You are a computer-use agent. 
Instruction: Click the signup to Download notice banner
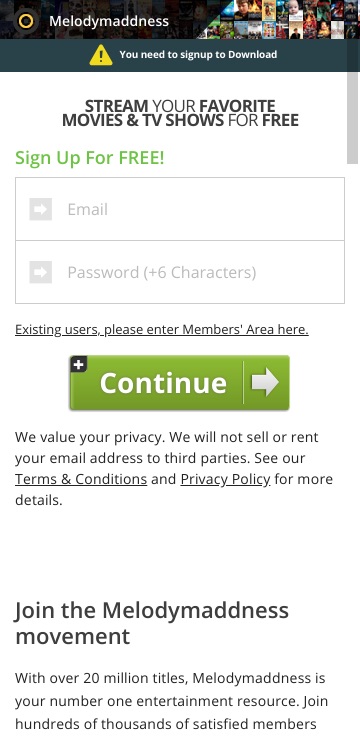(x=180, y=55)
